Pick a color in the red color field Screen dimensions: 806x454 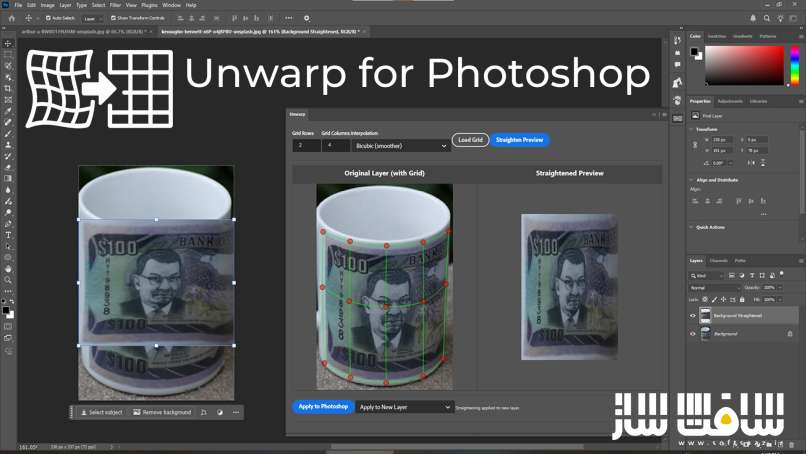(x=744, y=66)
